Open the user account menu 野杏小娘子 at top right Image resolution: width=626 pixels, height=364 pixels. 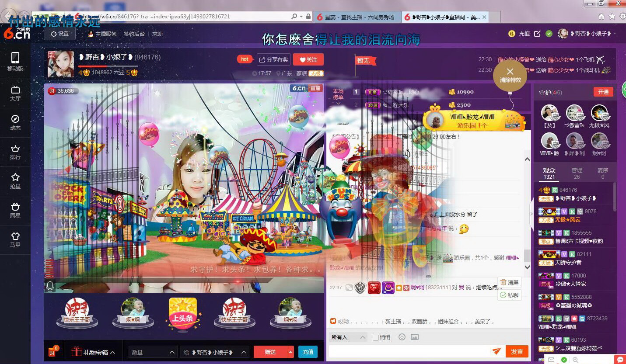click(588, 34)
